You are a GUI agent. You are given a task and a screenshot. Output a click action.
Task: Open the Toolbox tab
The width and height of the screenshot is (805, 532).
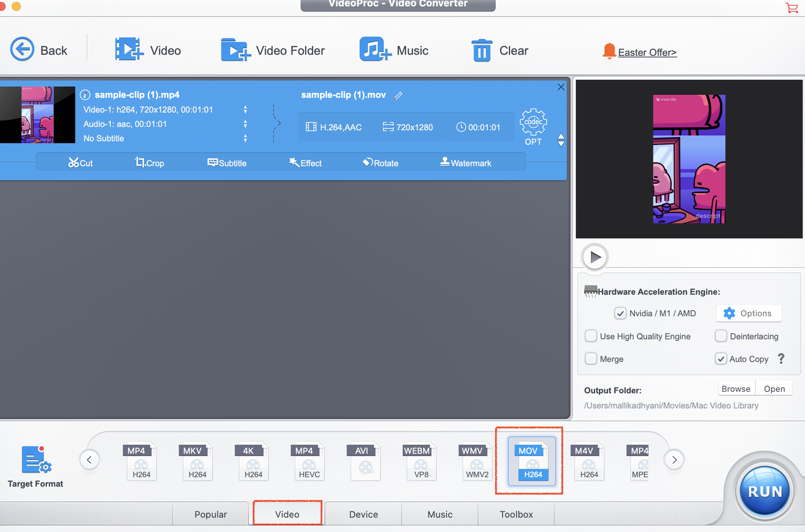[516, 514]
